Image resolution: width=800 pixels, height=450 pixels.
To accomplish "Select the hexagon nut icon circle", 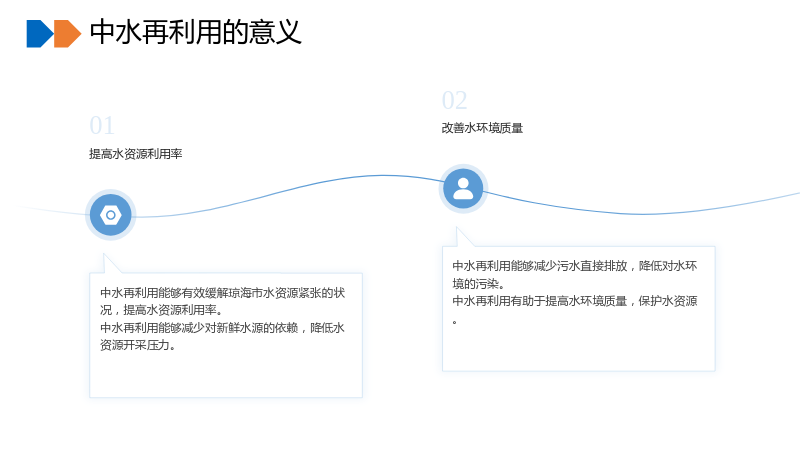I will (x=111, y=215).
